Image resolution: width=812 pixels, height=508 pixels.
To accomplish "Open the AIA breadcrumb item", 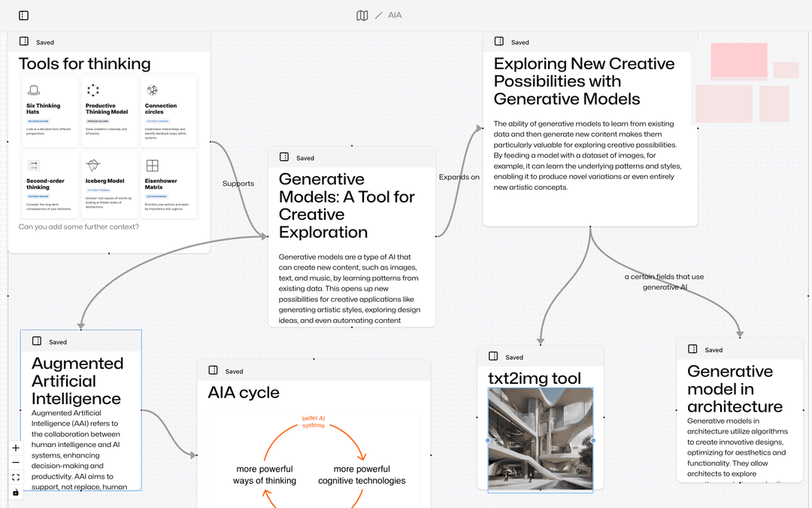I will (x=395, y=15).
